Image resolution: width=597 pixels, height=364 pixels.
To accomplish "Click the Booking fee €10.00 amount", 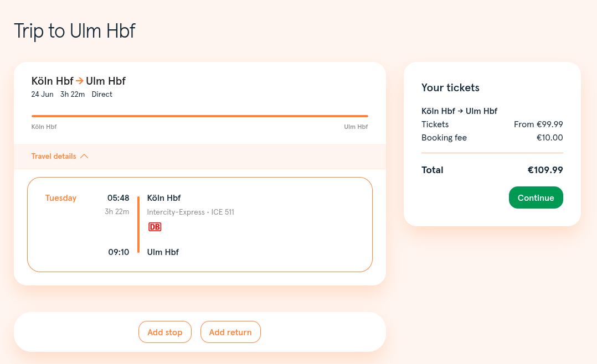I will click(549, 138).
